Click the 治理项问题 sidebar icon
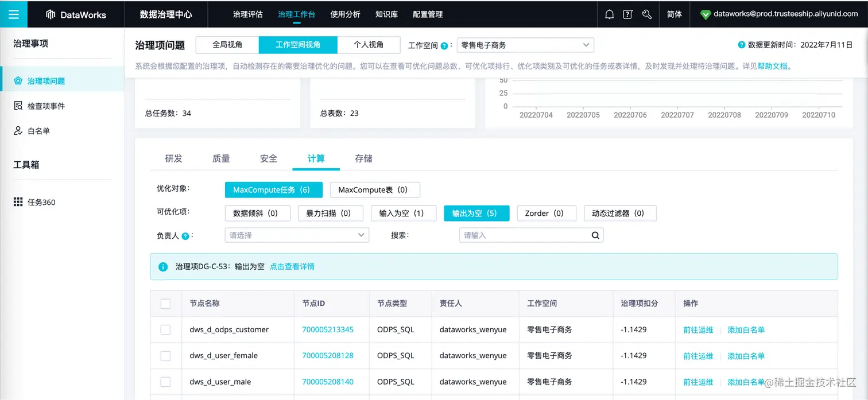The image size is (868, 400). (x=18, y=81)
